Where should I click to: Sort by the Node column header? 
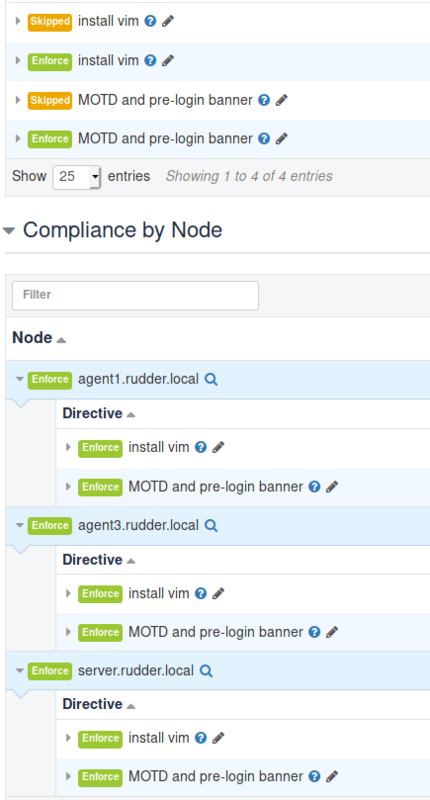(x=39, y=338)
